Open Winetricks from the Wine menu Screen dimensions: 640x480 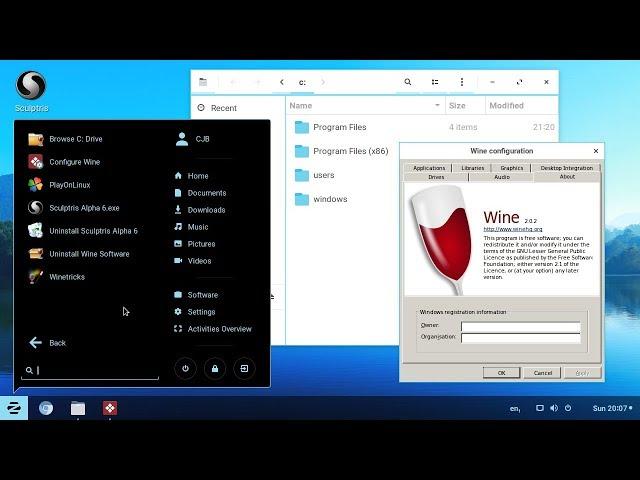[67, 276]
